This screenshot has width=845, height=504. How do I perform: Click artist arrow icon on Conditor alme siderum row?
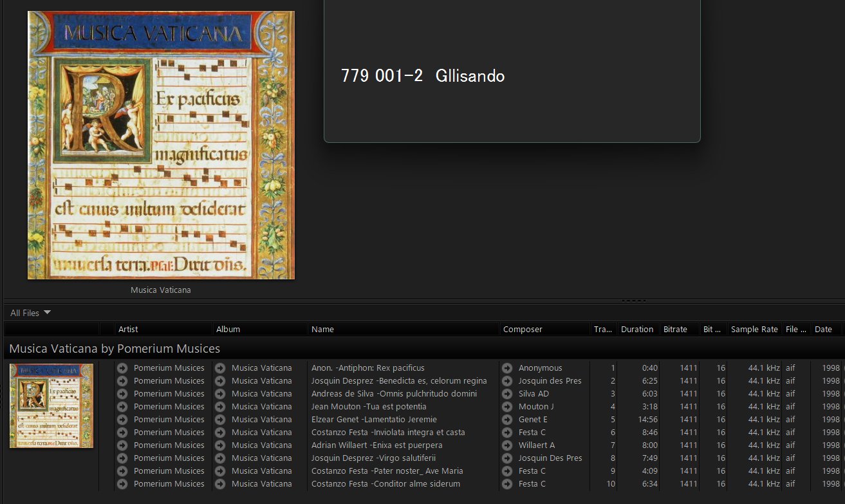click(122, 484)
